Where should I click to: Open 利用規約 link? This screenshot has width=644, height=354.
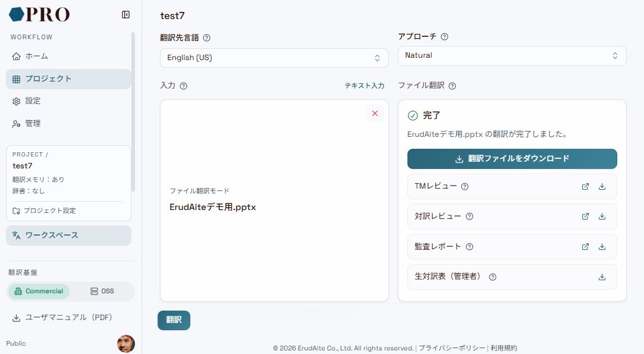point(504,348)
